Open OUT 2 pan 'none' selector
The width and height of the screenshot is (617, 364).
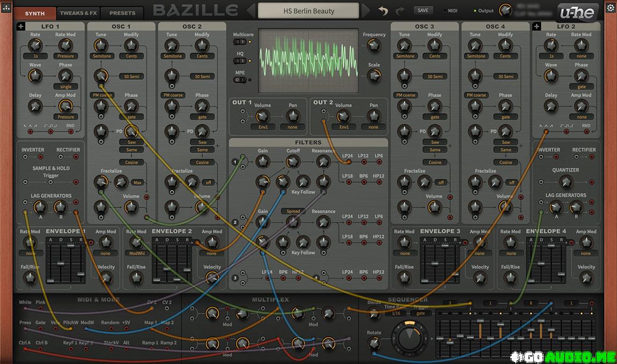pyautogui.click(x=373, y=128)
